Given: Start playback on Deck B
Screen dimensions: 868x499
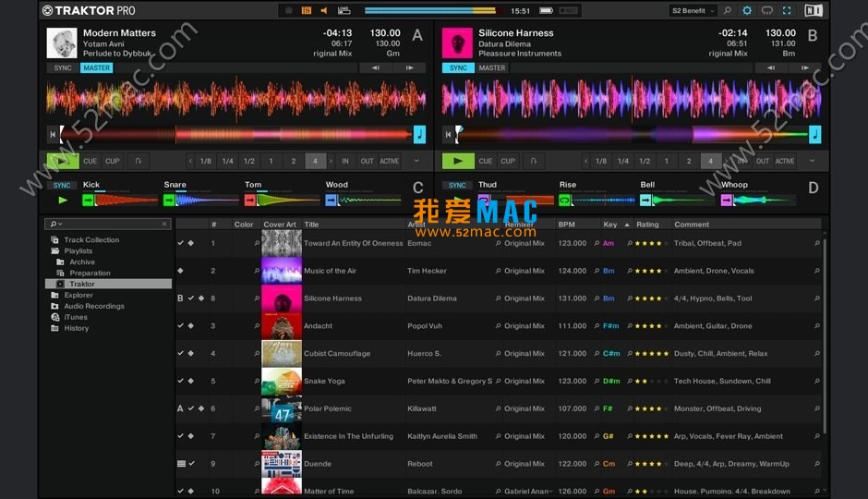Looking at the screenshot, I should [x=458, y=161].
